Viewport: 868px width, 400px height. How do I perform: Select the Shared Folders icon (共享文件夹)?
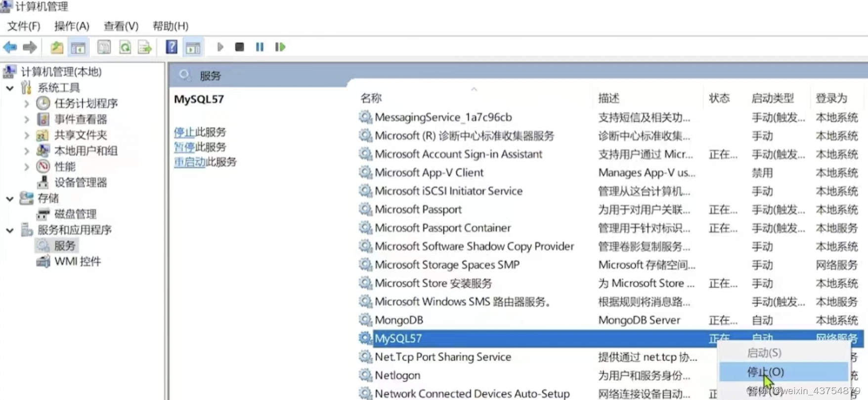coord(43,135)
